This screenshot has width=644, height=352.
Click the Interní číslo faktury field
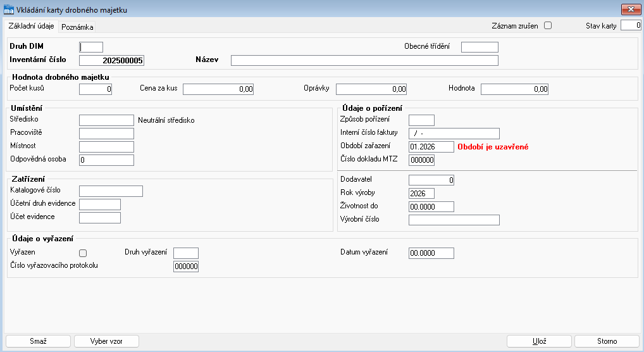coord(454,133)
